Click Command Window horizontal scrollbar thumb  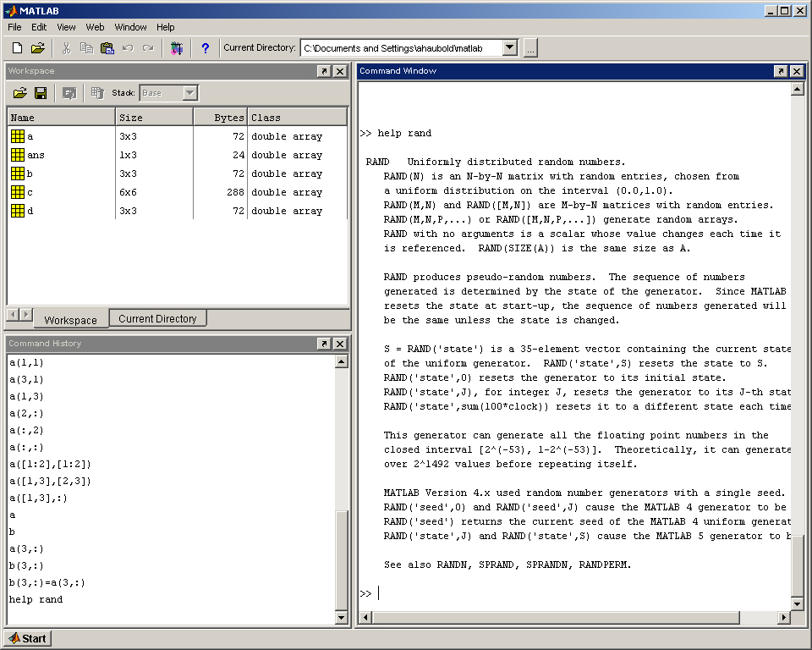click(x=556, y=617)
